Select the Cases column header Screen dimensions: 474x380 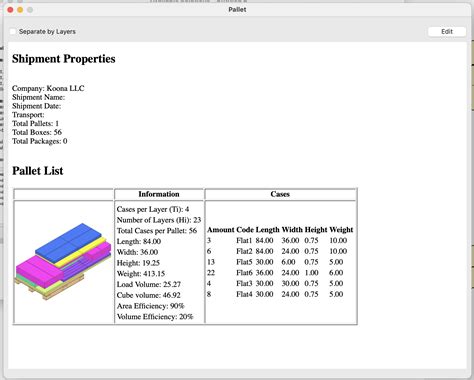coord(280,194)
